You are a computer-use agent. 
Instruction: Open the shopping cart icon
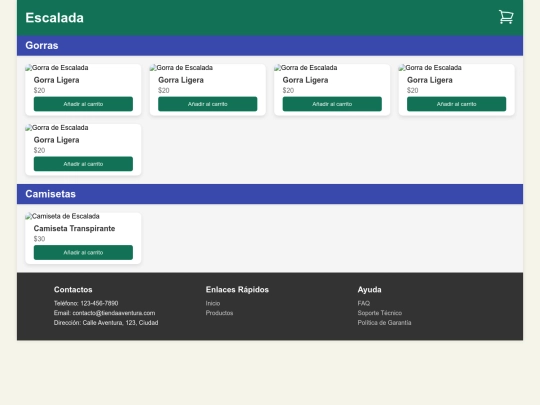tap(506, 17)
